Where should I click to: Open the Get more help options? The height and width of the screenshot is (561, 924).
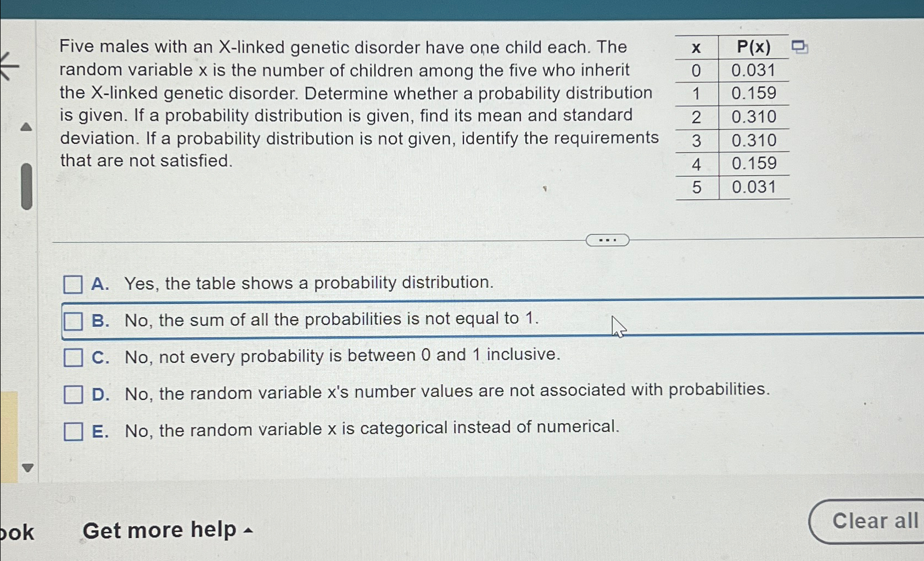[x=247, y=530]
